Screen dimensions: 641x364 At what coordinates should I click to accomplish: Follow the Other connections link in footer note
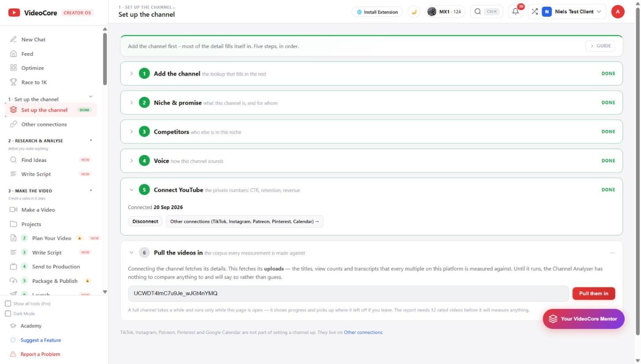coord(363,332)
